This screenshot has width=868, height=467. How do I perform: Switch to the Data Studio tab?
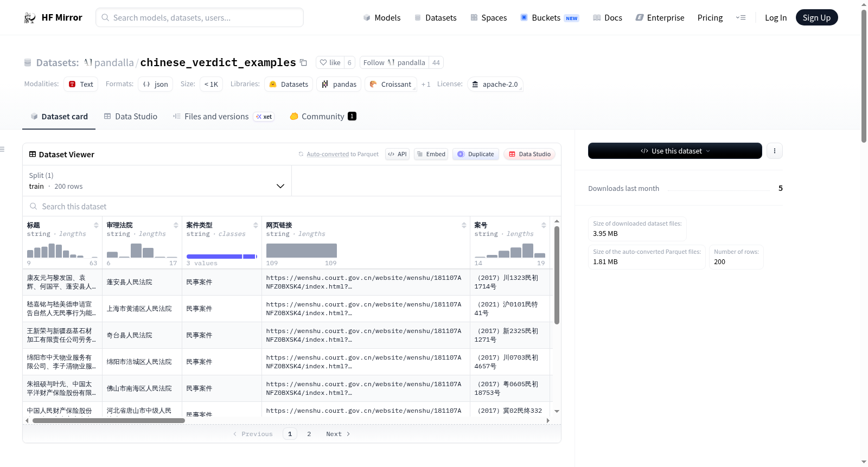[x=131, y=117]
